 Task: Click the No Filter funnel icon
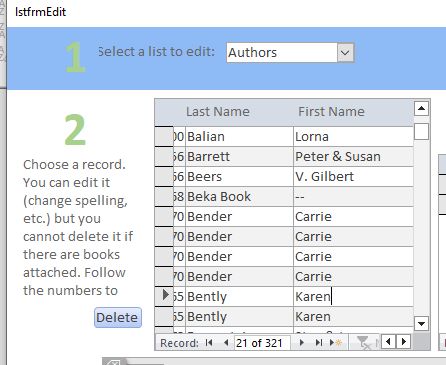[x=363, y=342]
